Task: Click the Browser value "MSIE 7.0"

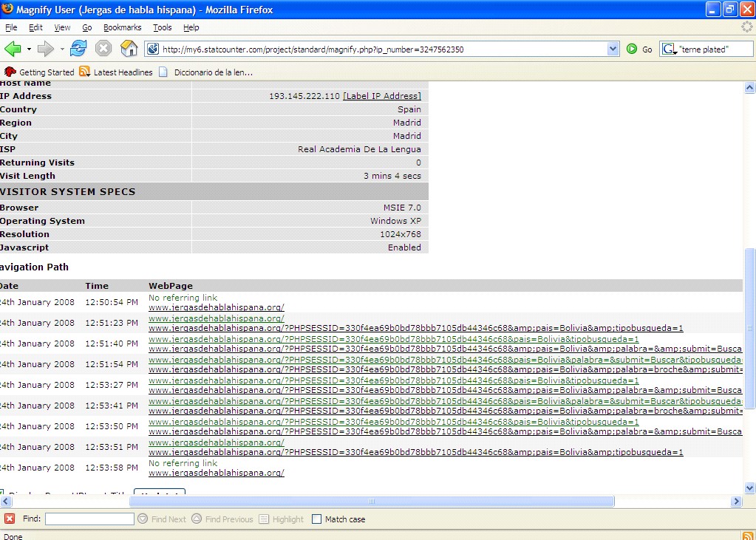Action: click(402, 208)
